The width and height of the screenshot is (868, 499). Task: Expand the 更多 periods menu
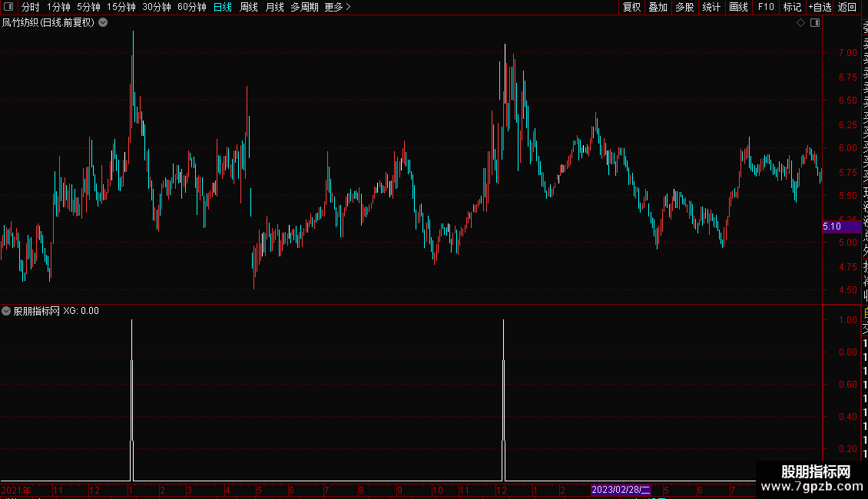coord(338,7)
